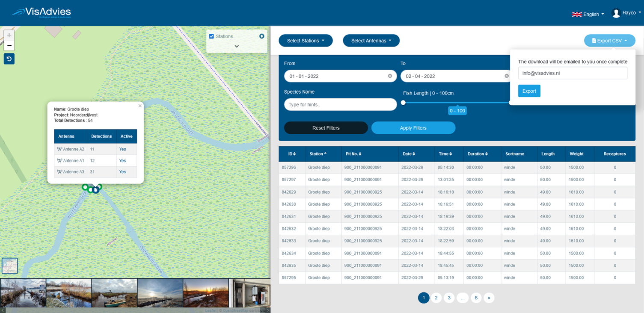Open the English language menu
Screen dimensions: 644x313
point(588,14)
